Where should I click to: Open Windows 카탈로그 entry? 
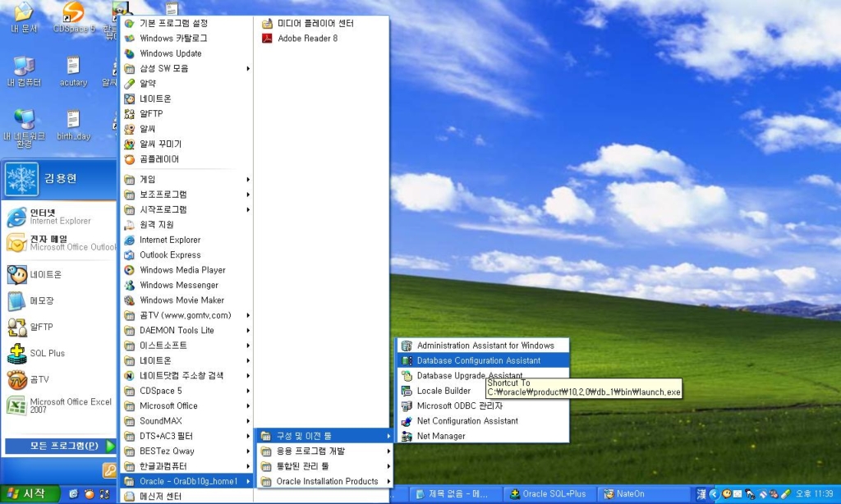tap(186, 39)
